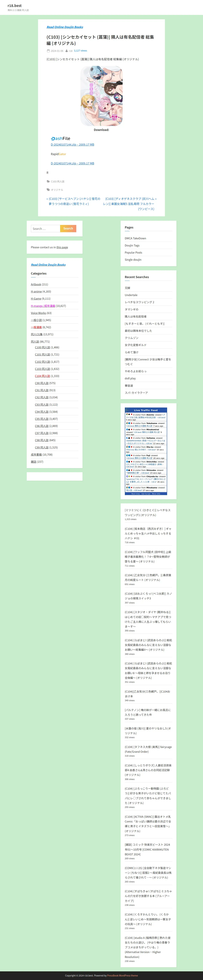Click the post cover thumbnail image
203x980 pixels.
point(101,96)
